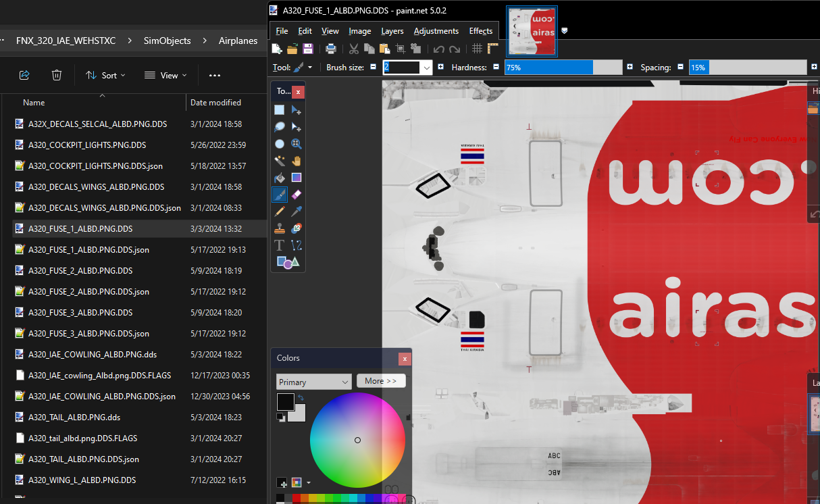The image size is (820, 504).
Task: Click the Redo arrow icon
Action: (x=455, y=49)
